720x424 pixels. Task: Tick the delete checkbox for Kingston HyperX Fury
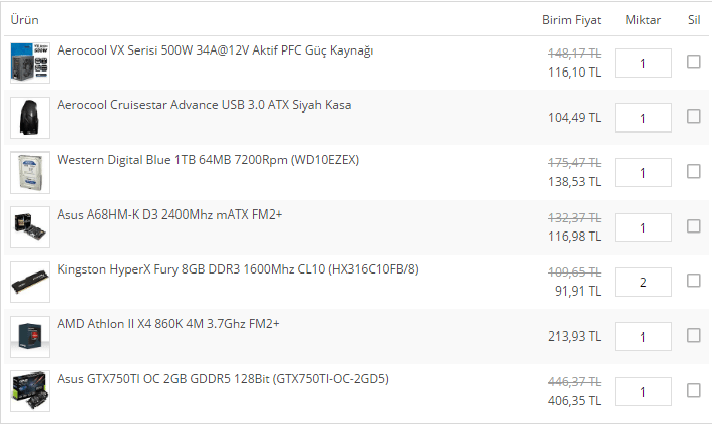(693, 281)
